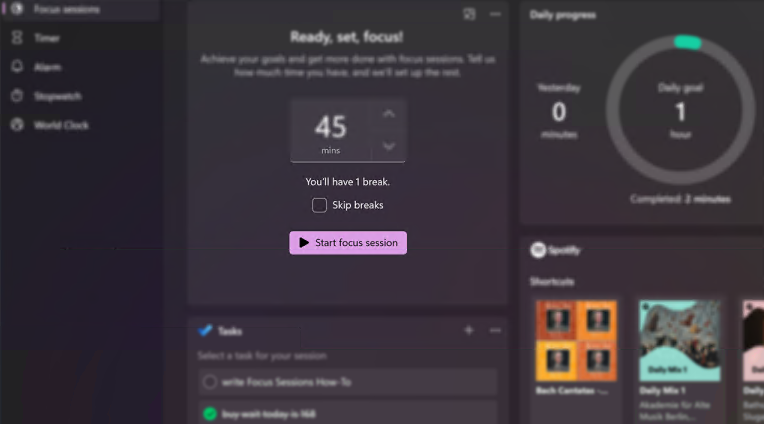Increase focus minutes with up chevron

[x=388, y=114]
